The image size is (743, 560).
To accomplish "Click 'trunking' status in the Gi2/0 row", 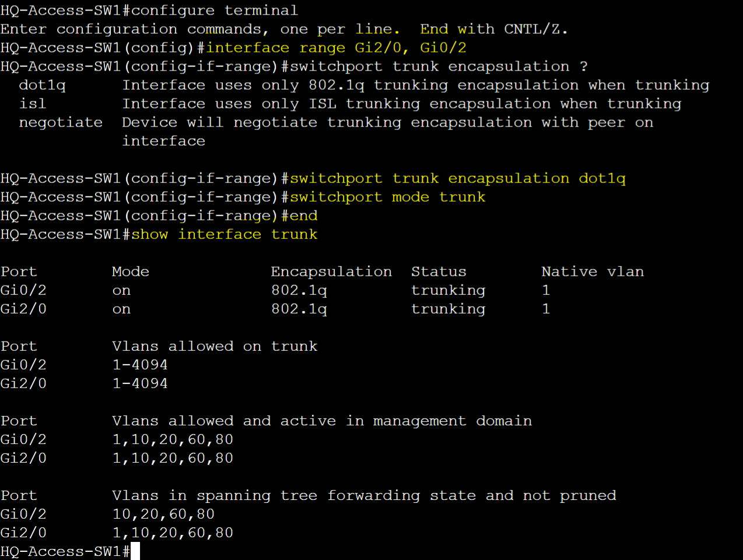I will [x=448, y=309].
